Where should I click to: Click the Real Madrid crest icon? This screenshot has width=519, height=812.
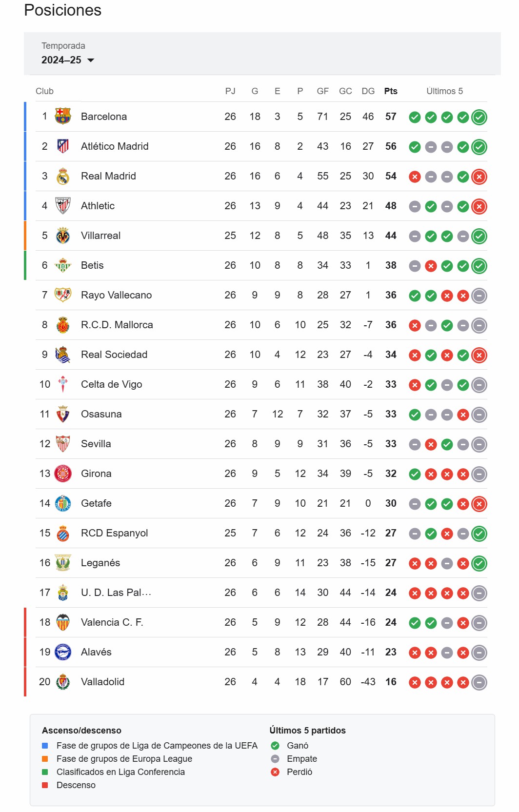click(63, 176)
